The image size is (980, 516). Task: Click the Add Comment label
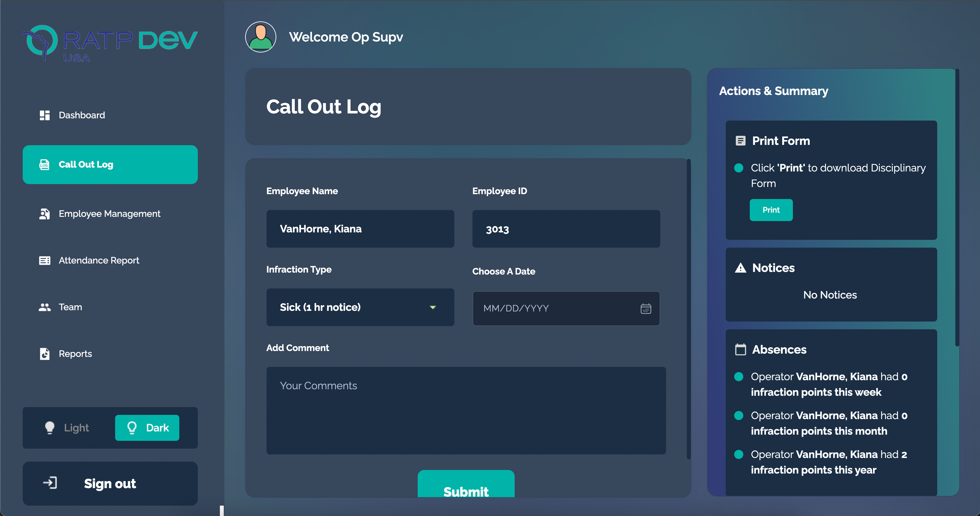(x=297, y=347)
